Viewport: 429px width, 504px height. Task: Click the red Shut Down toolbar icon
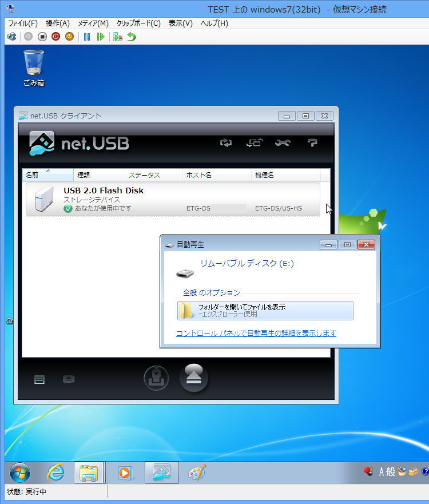[x=56, y=37]
